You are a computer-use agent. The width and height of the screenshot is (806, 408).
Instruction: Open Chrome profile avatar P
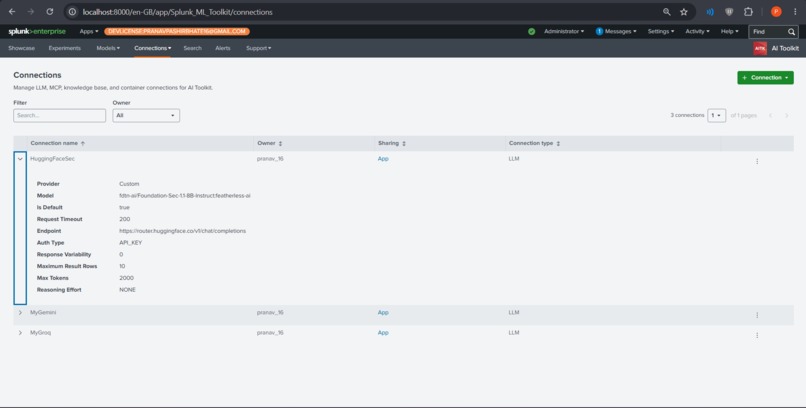[776, 12]
